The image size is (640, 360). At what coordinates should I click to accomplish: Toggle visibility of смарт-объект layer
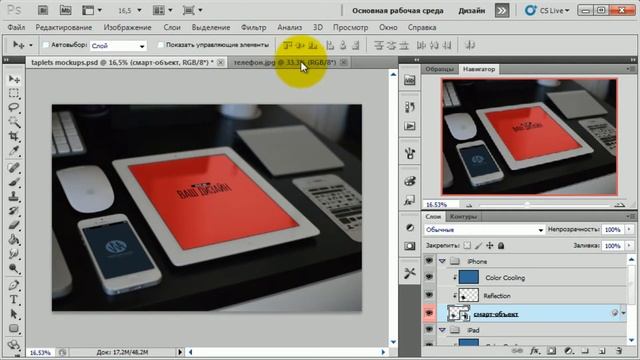429,313
